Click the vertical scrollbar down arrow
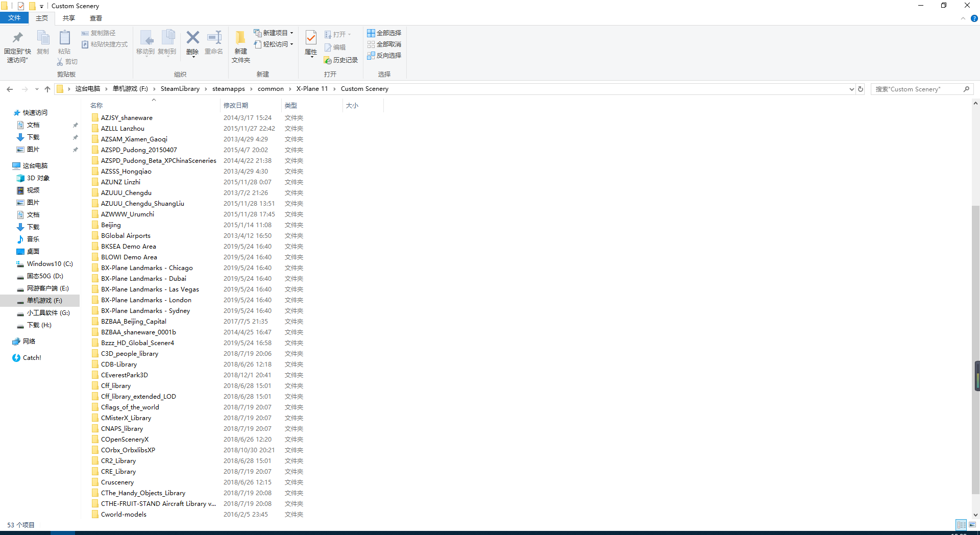 [x=975, y=515]
